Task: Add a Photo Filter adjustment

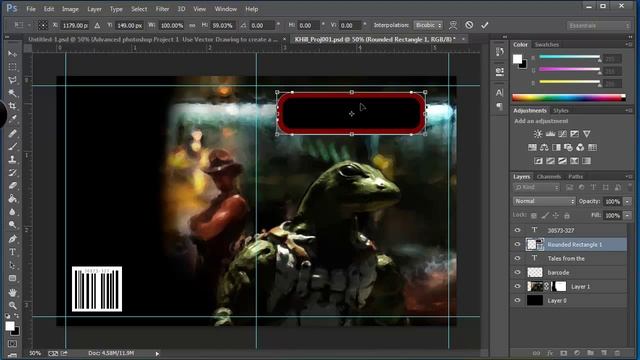Action: [x=568, y=147]
